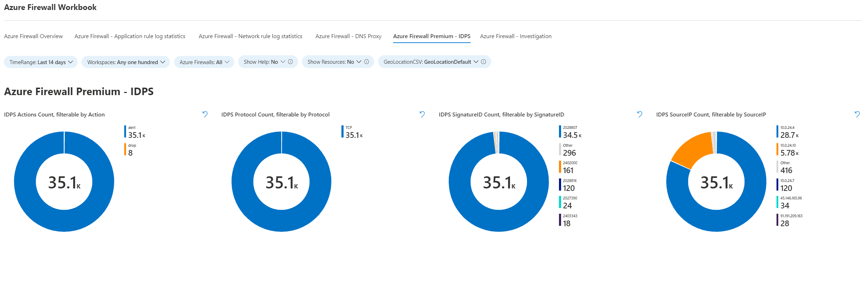Reset the IDPS Protocol Count chart filter
868x296 pixels.
coord(422,114)
